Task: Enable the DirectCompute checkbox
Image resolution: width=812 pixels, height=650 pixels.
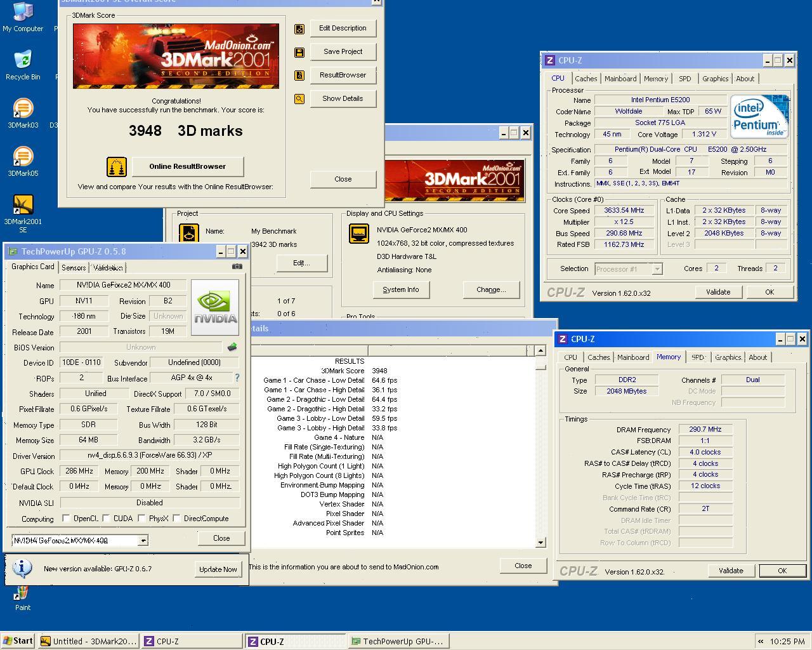Action: pyautogui.click(x=177, y=519)
